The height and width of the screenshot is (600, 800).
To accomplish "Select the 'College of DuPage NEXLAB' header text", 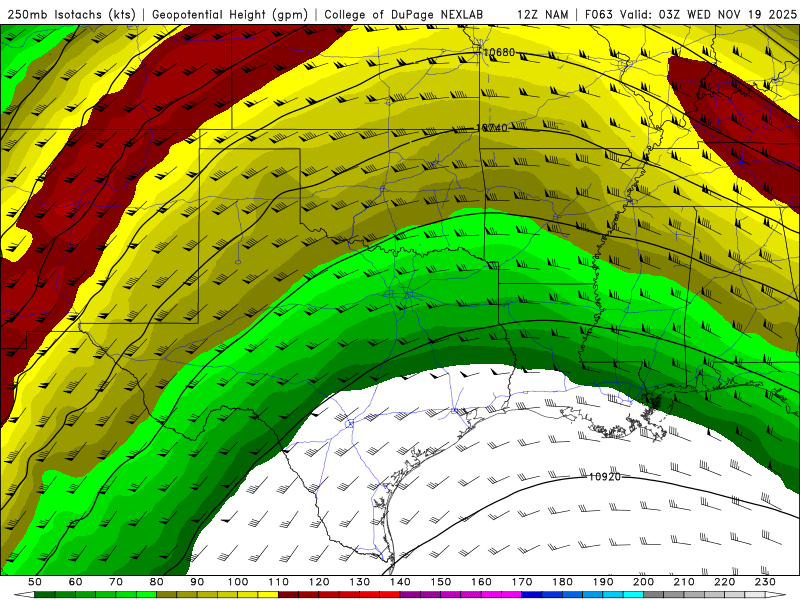I will point(404,14).
